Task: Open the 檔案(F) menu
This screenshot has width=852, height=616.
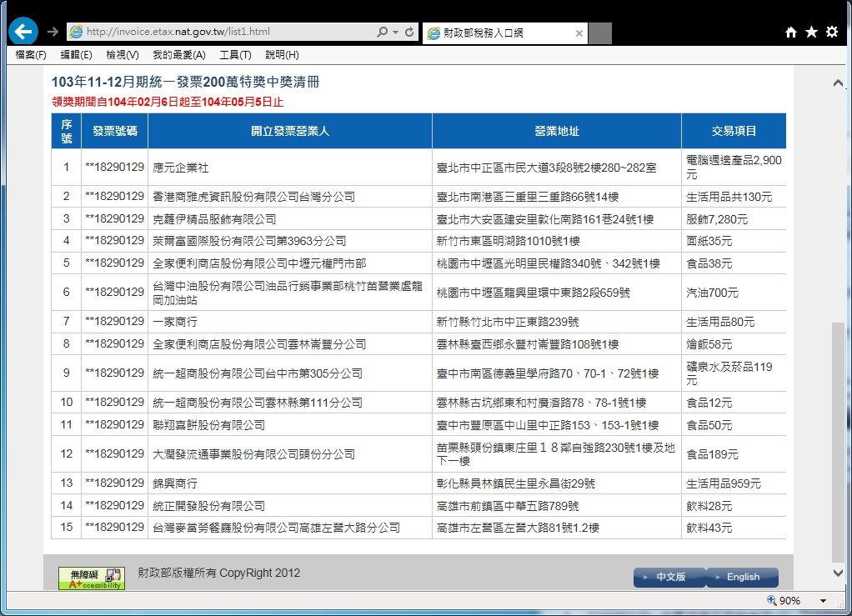Action: pos(31,55)
